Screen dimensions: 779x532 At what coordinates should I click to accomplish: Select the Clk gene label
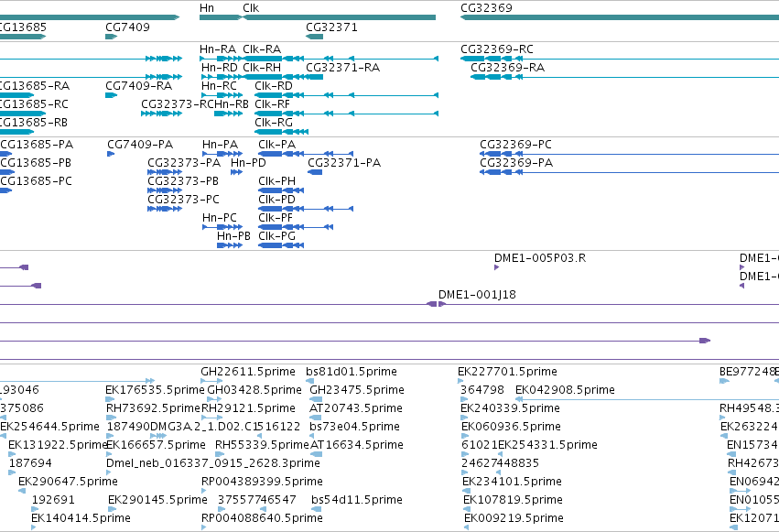point(251,8)
